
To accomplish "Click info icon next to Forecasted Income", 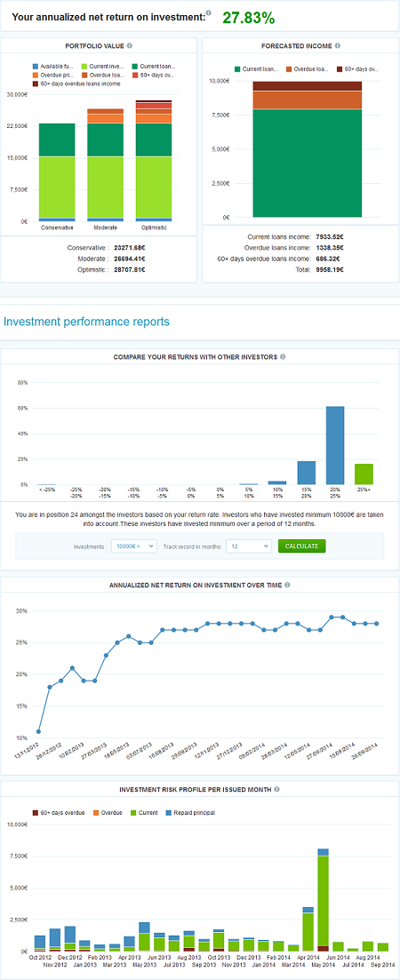I will click(x=338, y=45).
